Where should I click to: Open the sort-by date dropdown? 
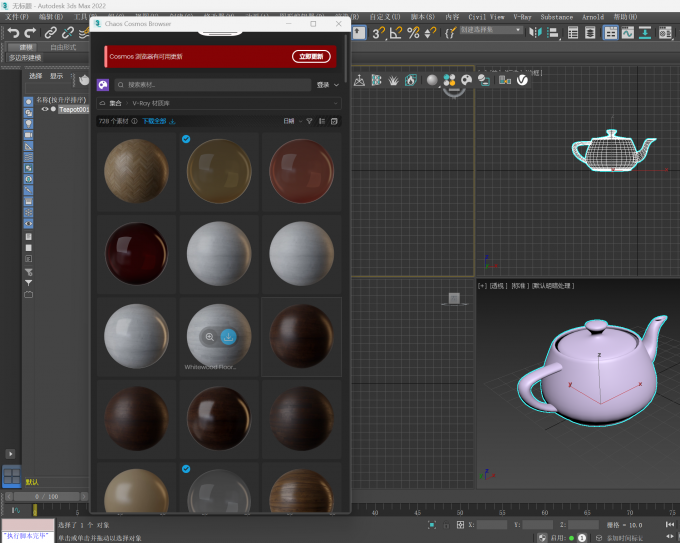coord(293,121)
